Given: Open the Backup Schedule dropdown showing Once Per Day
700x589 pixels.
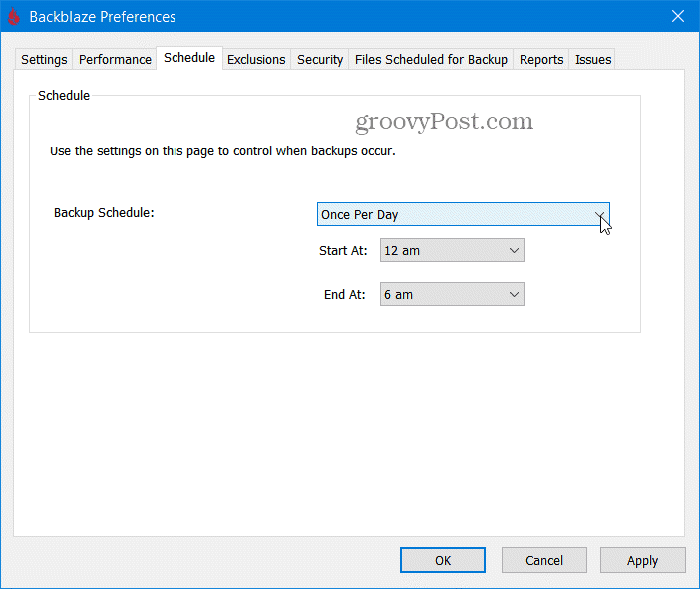Looking at the screenshot, I should click(464, 214).
